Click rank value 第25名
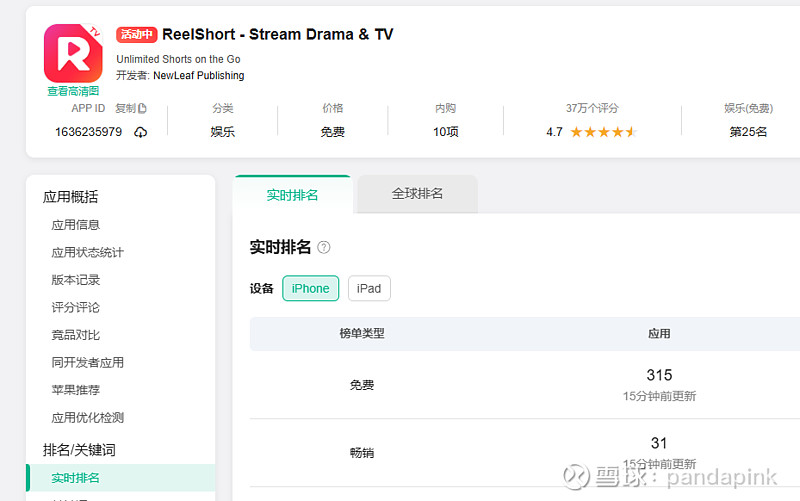800x501 pixels. point(748,132)
